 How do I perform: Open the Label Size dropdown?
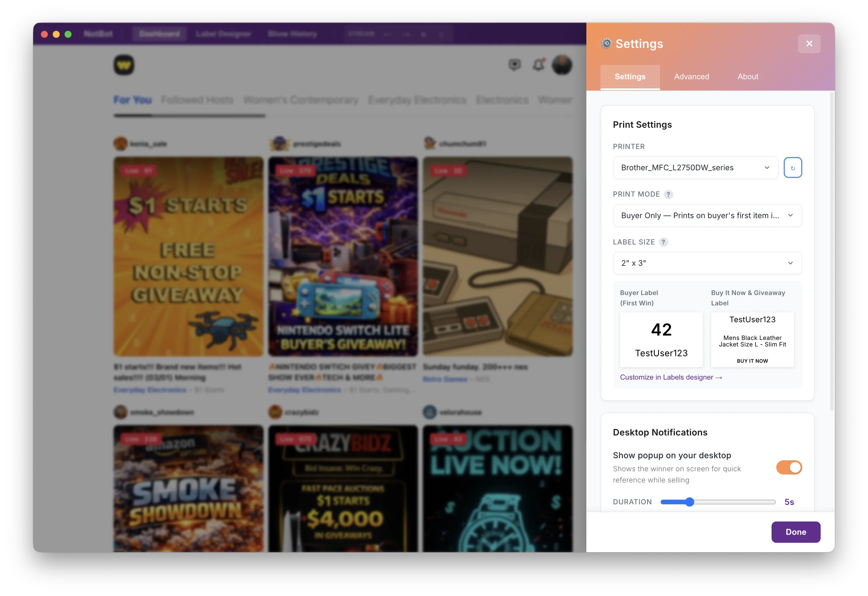(707, 263)
